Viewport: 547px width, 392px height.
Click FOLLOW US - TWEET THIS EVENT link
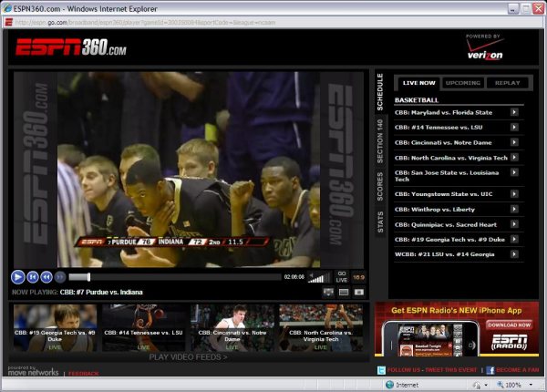(x=432, y=370)
